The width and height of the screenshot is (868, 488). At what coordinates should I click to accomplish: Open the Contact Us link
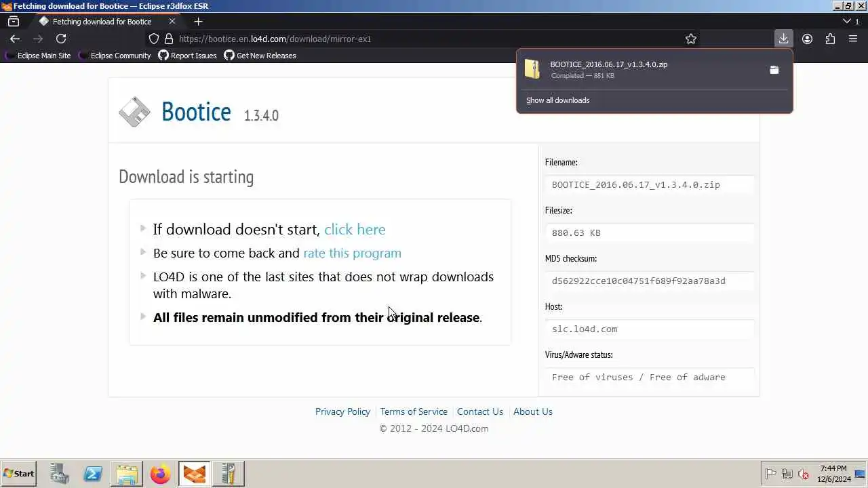point(480,411)
